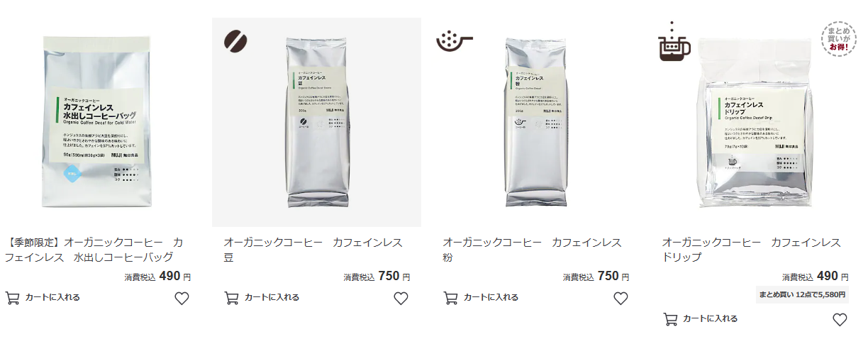The height and width of the screenshot is (339, 868).
Task: Open the カフェインレス 豆 product title link
Action: (313, 250)
